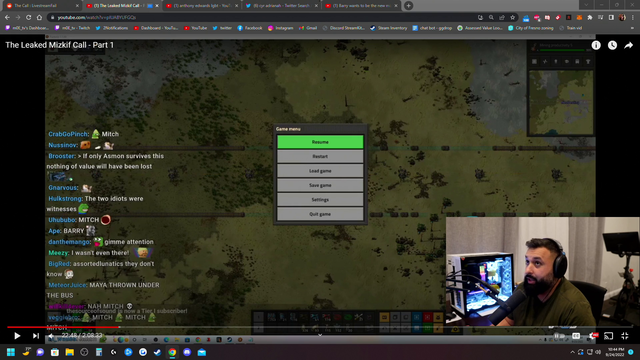Click the Restart button in Game menu

(320, 156)
